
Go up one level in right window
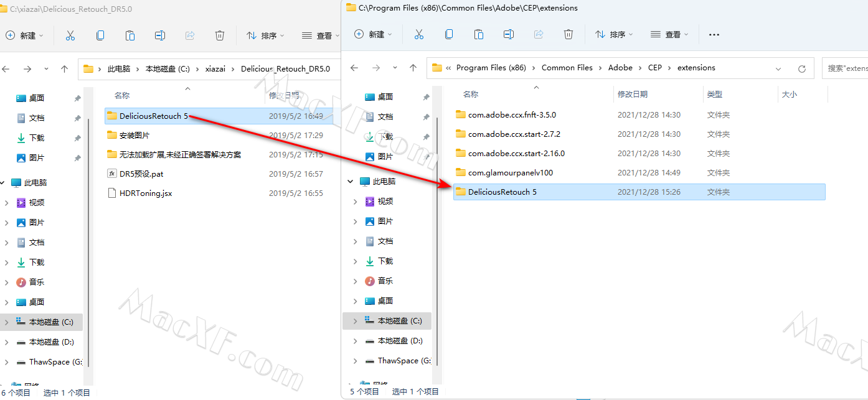tap(413, 68)
